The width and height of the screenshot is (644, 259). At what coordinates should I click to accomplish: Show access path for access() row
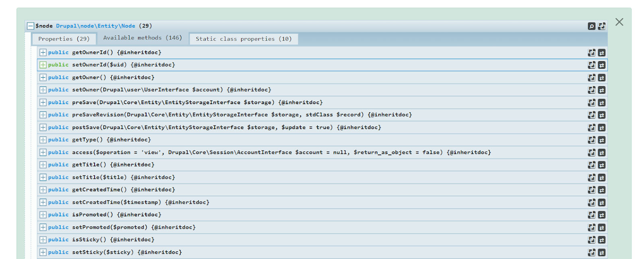[602, 152]
